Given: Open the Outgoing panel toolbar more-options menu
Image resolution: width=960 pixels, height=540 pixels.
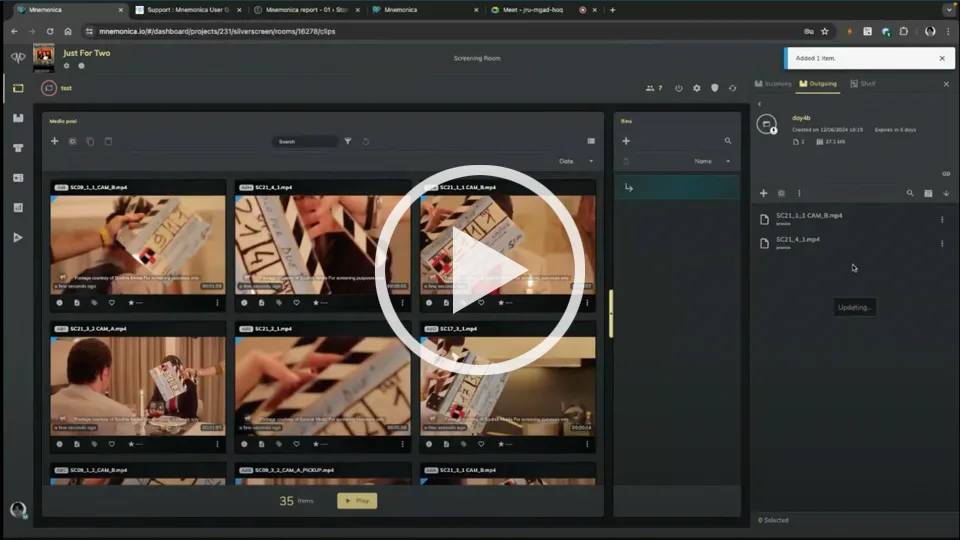Looking at the screenshot, I should 799,193.
